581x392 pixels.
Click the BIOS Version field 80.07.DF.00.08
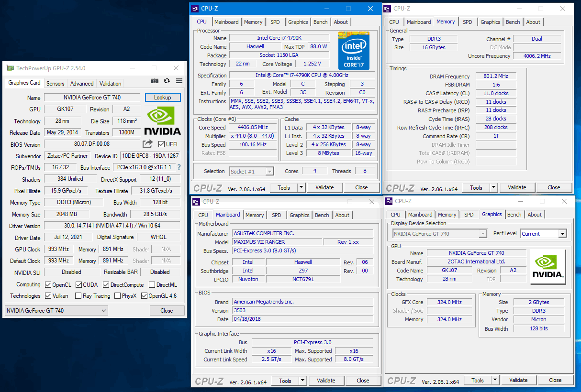pos(92,144)
